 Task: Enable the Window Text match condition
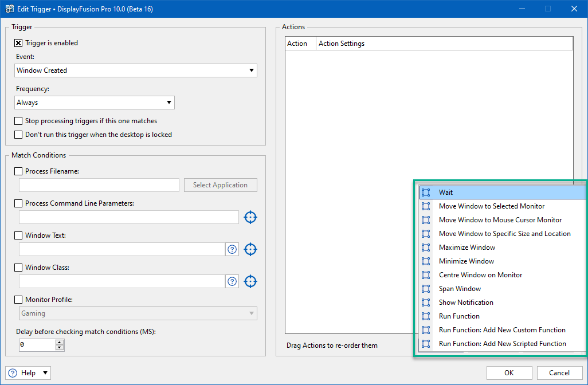(18, 235)
